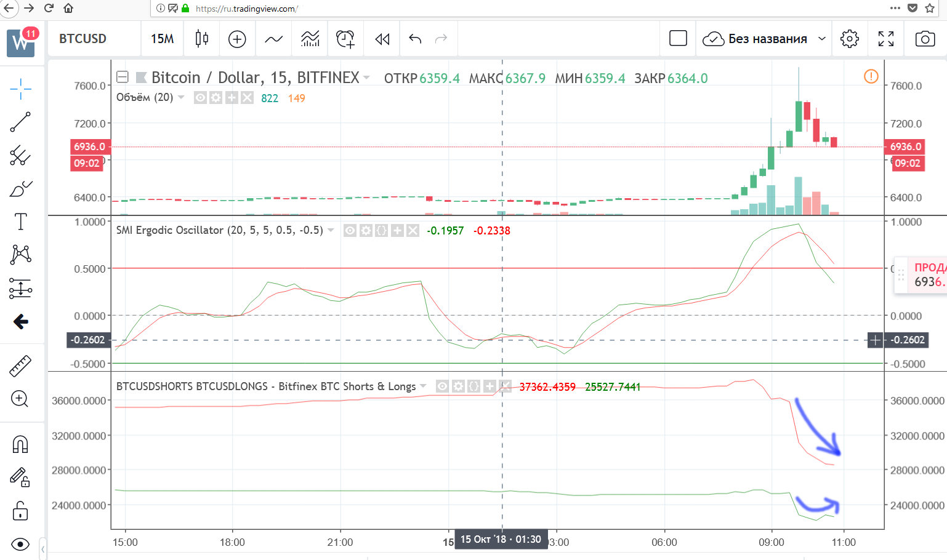Select the brush drawing tool
Viewport: 947px width, 560px height.
click(x=20, y=188)
